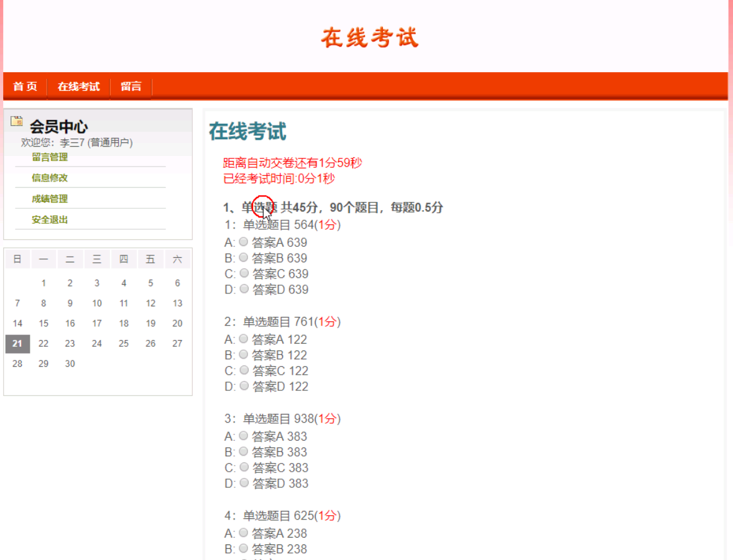Choose answer D 122 for question 2
The image size is (733, 560).
pos(243,385)
